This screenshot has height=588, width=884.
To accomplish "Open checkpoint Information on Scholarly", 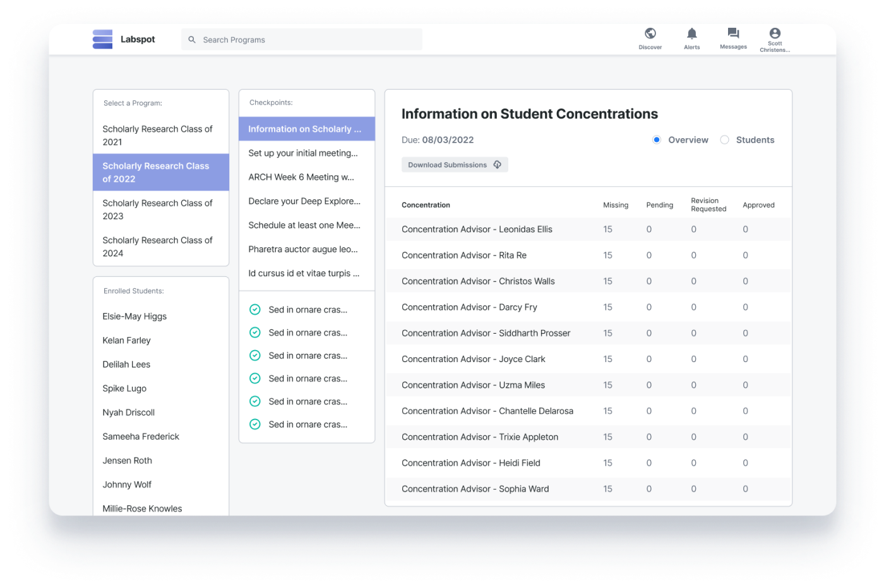I will click(x=307, y=129).
